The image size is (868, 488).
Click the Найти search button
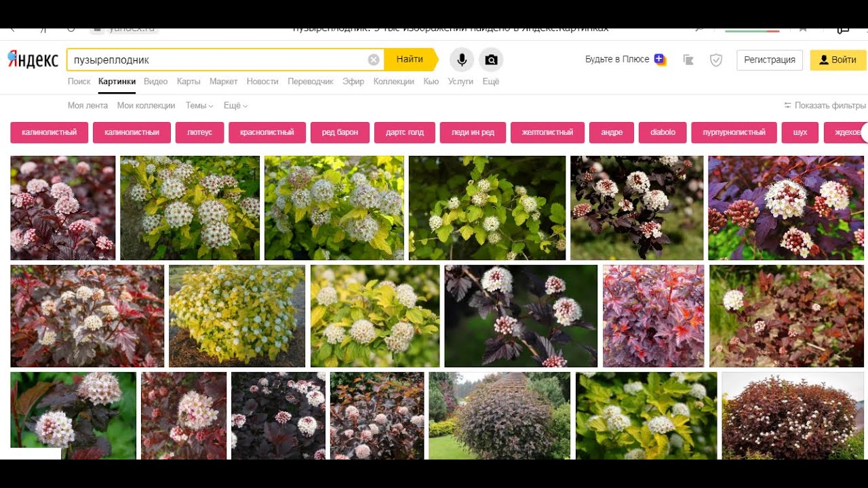tap(410, 60)
